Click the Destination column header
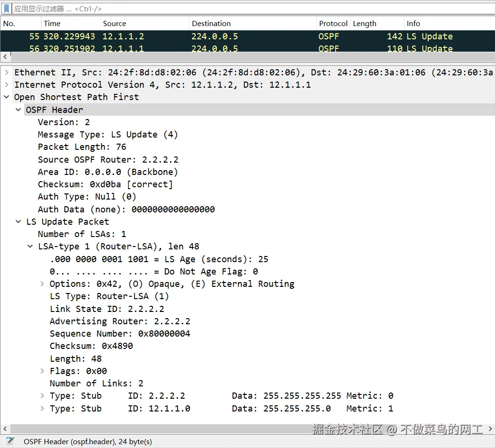Screen dimensions: 495x448 [211, 23]
